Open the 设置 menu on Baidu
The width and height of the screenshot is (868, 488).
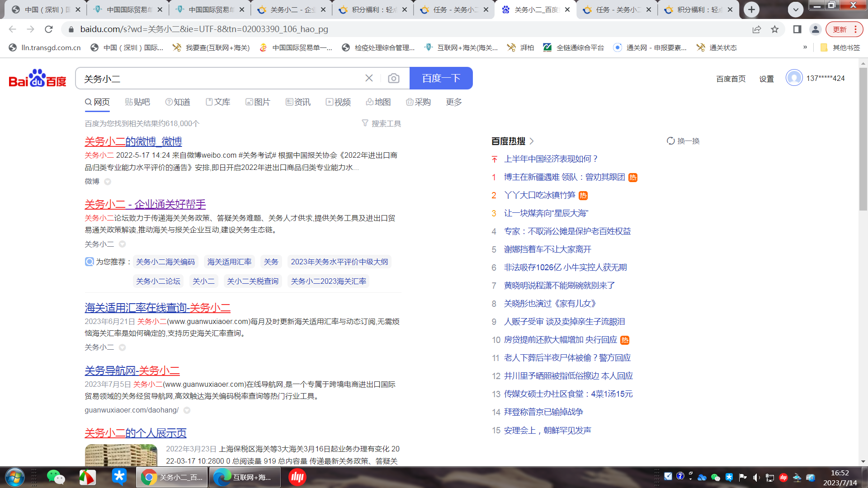(766, 79)
